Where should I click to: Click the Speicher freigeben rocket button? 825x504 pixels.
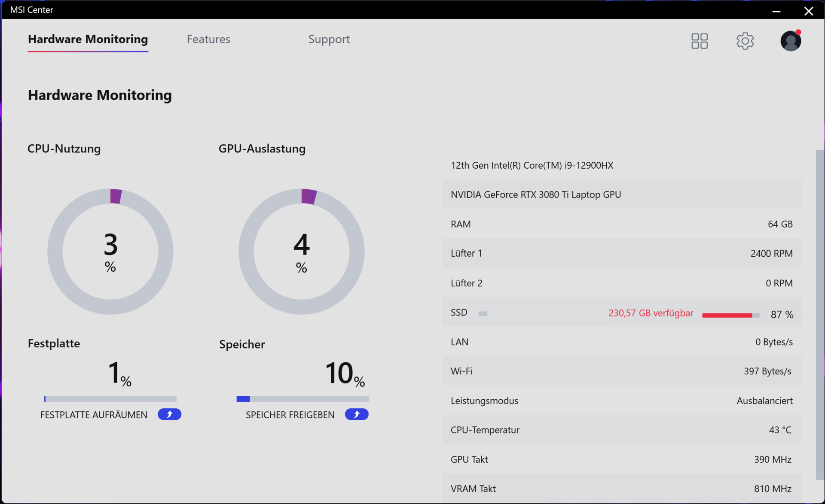point(356,414)
